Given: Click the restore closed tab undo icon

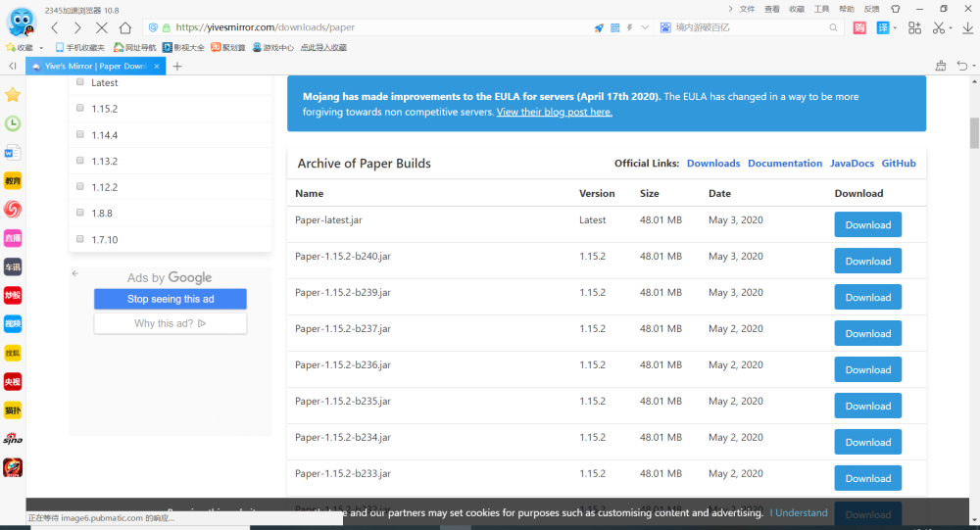Looking at the screenshot, I should pyautogui.click(x=962, y=66).
